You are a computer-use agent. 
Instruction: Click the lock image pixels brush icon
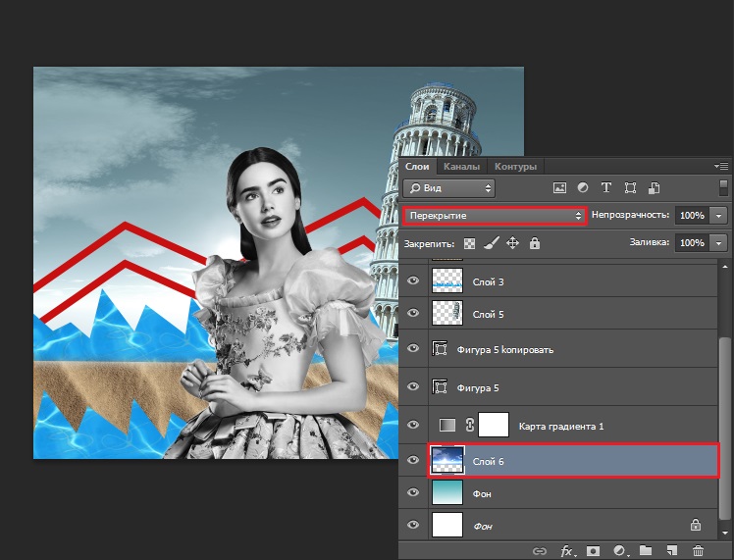(x=492, y=242)
